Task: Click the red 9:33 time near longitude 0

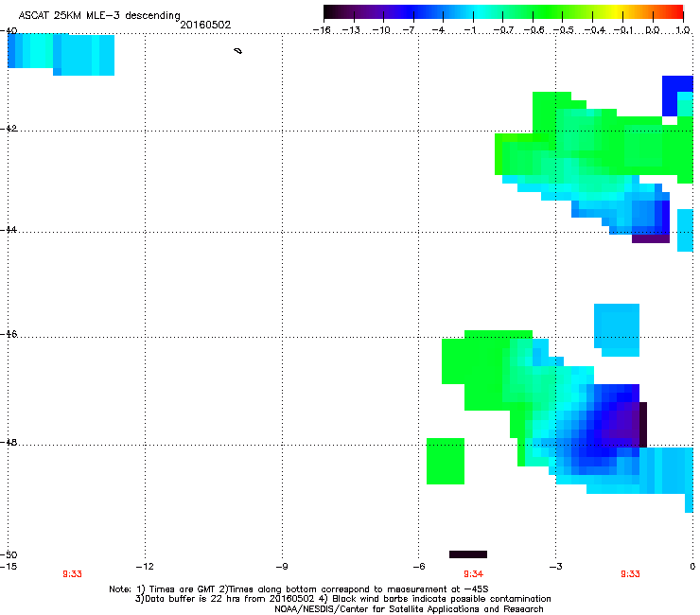Action: (x=630, y=574)
